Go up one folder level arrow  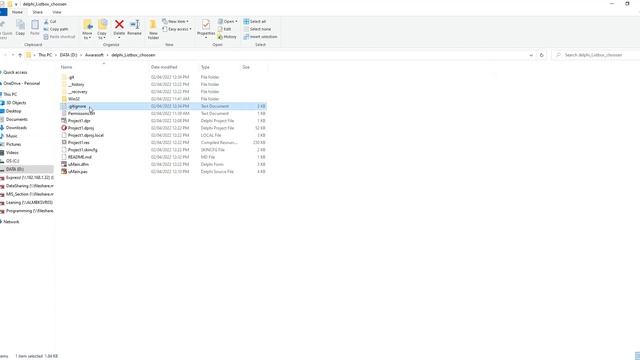20,55
